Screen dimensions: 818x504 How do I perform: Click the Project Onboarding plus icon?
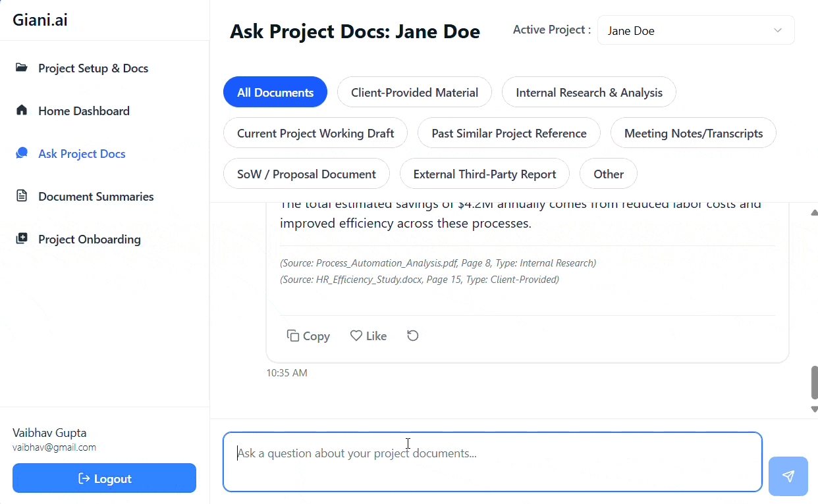[x=22, y=239]
